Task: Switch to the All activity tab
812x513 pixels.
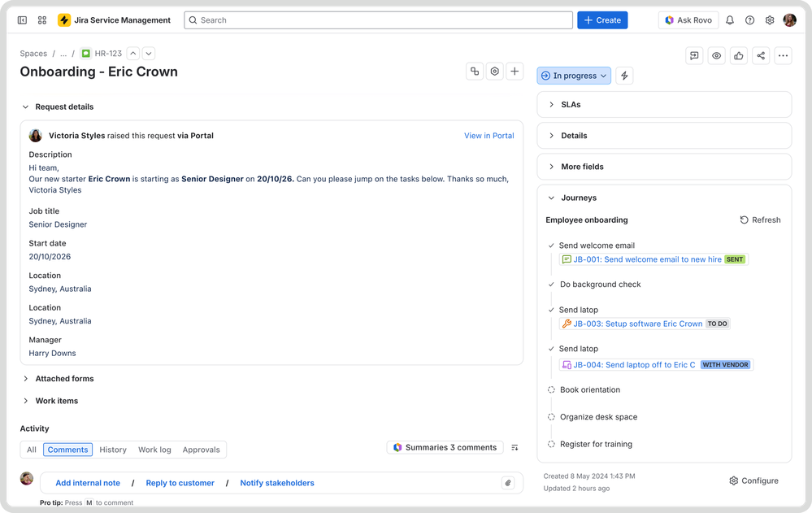Action: click(32, 450)
